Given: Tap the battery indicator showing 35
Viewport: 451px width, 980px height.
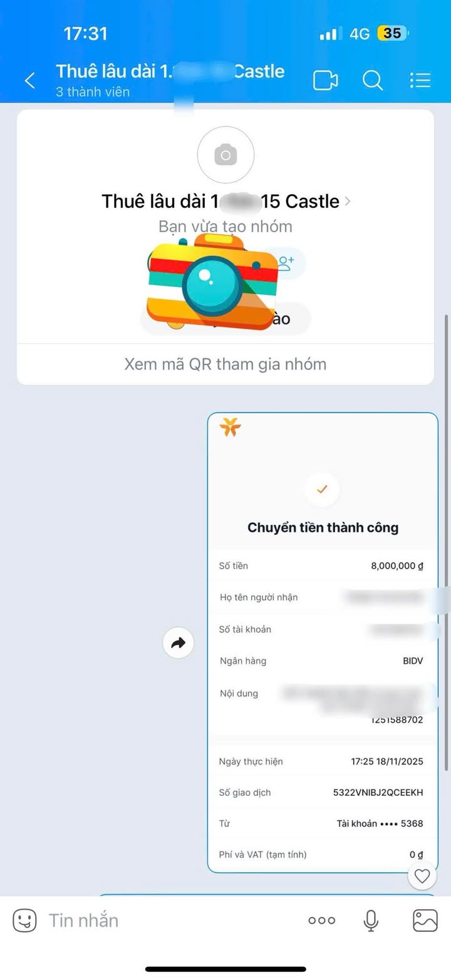Looking at the screenshot, I should [392, 33].
